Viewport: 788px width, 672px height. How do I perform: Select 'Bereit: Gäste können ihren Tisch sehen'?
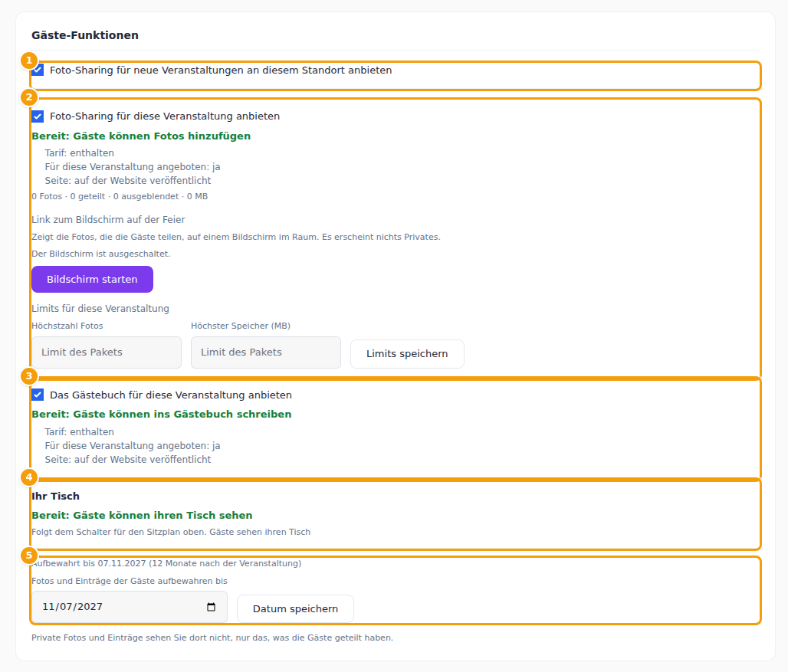[x=143, y=515]
